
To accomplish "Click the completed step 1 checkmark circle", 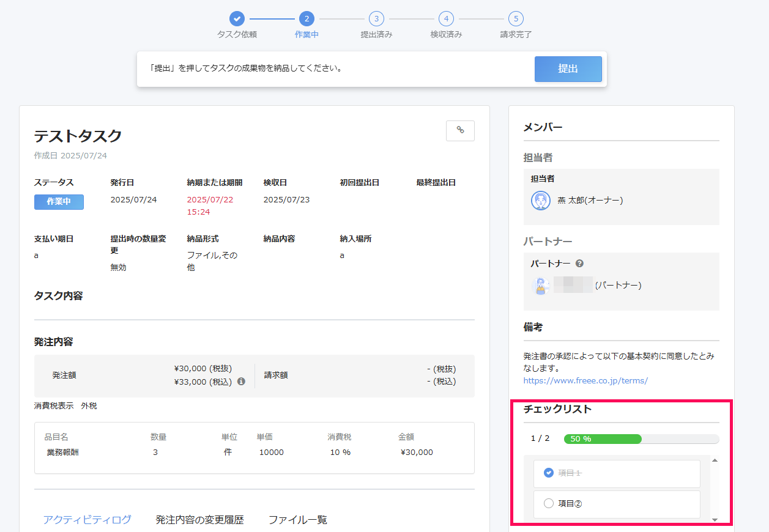I will coord(237,19).
